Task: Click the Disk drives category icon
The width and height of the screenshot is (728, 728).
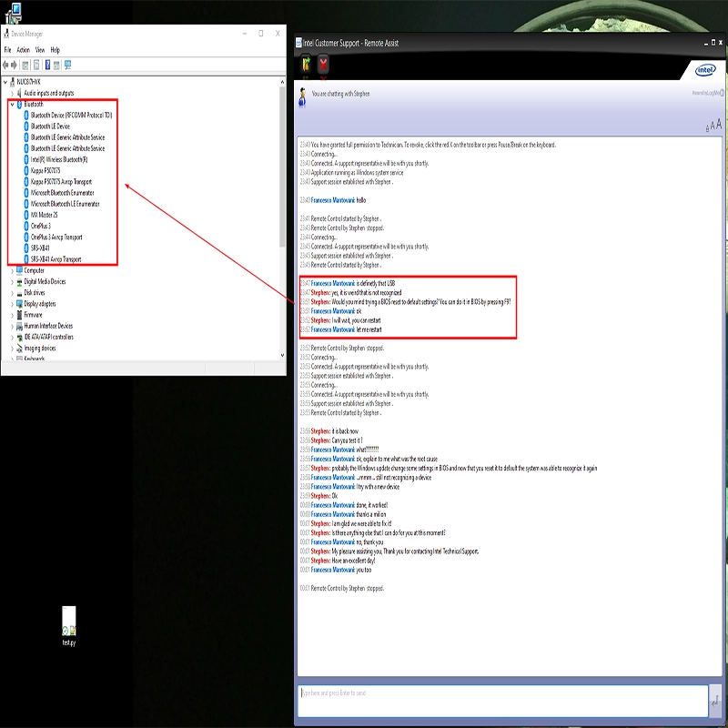Action: tap(19, 293)
